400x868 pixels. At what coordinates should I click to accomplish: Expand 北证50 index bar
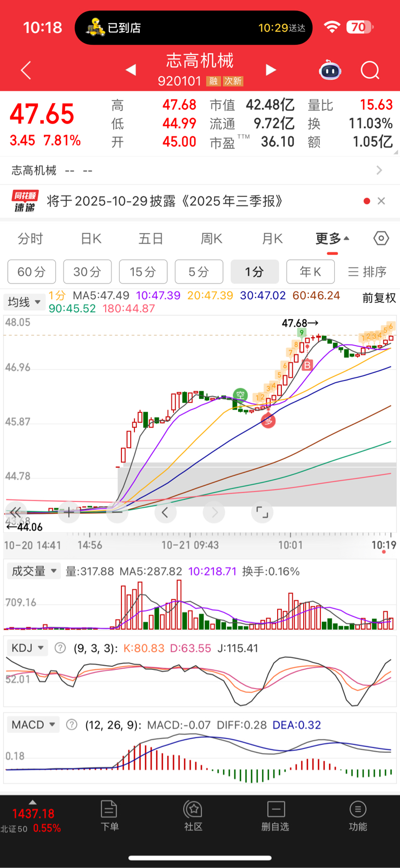[x=32, y=803]
